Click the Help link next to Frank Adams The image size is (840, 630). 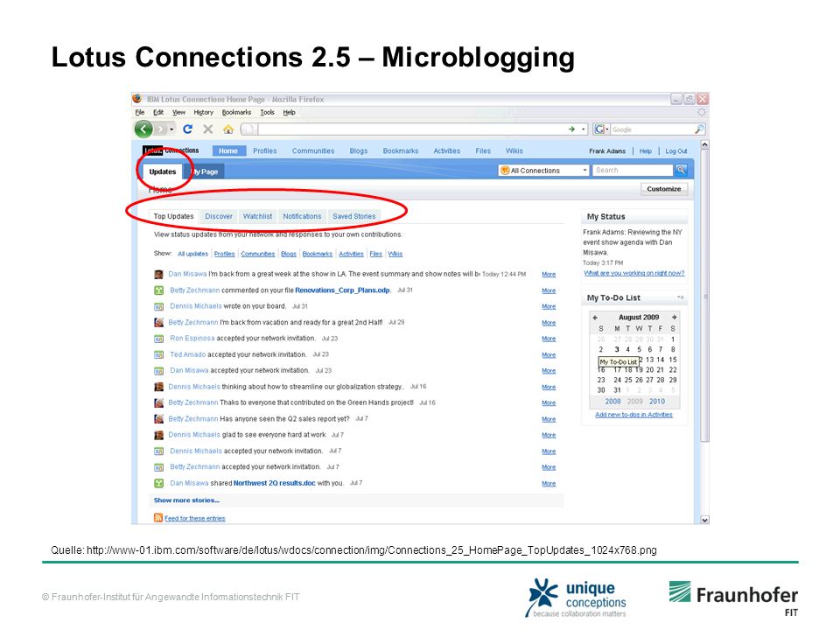click(x=646, y=151)
